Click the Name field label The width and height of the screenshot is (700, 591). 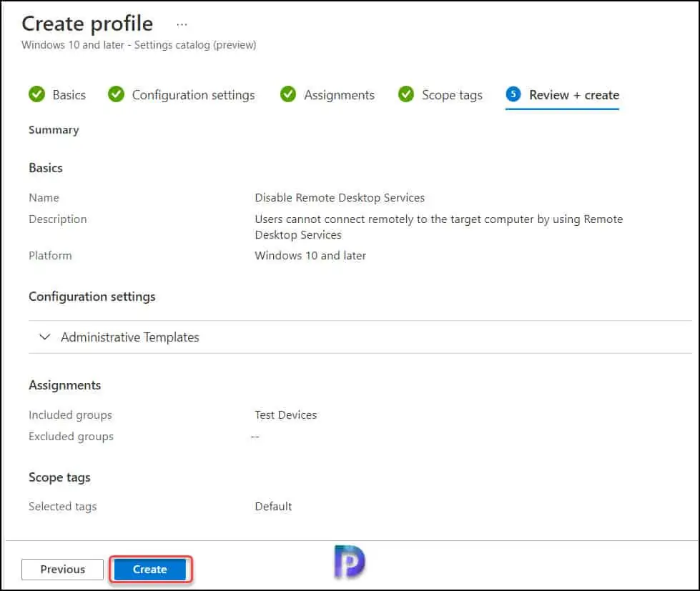tap(44, 197)
